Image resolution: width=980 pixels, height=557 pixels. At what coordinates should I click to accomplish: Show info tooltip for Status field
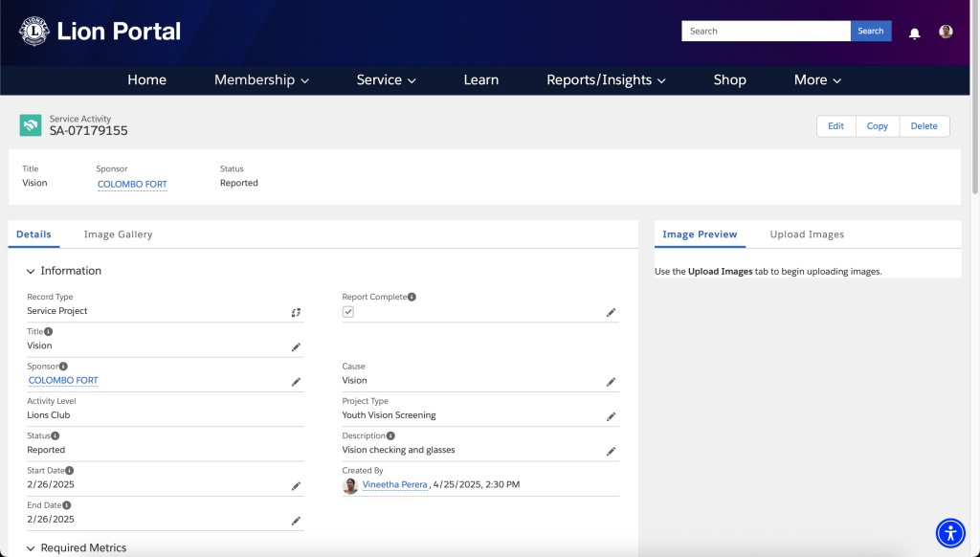point(55,435)
